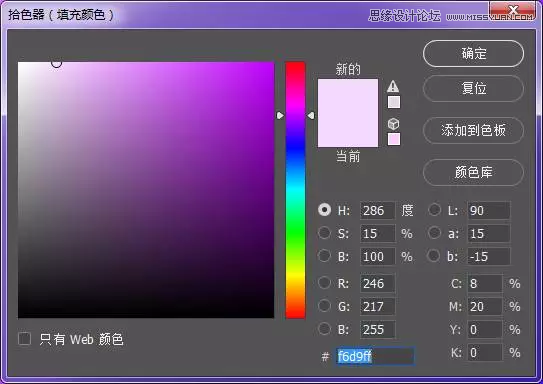Select the Lab b radio button
Screen dimensions: 543x384
pyautogui.click(x=434, y=256)
